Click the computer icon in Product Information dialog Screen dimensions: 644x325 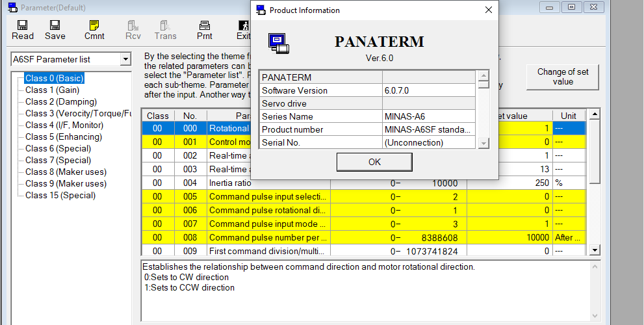coord(279,44)
